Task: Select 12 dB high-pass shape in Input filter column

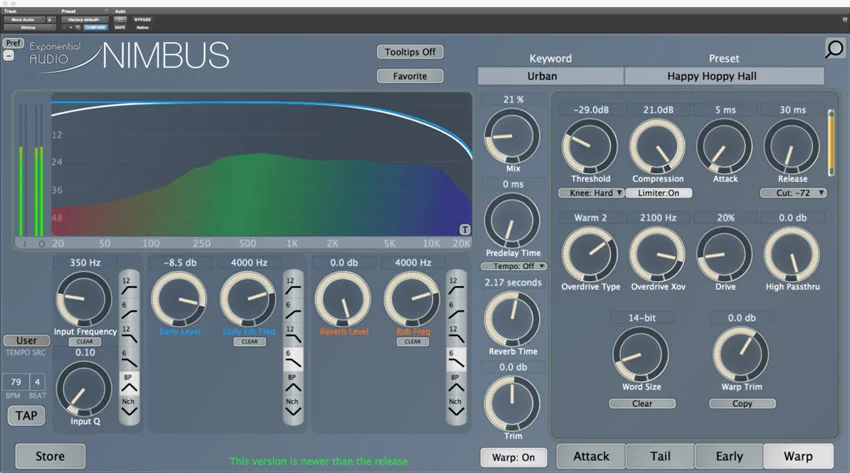Action: click(129, 286)
